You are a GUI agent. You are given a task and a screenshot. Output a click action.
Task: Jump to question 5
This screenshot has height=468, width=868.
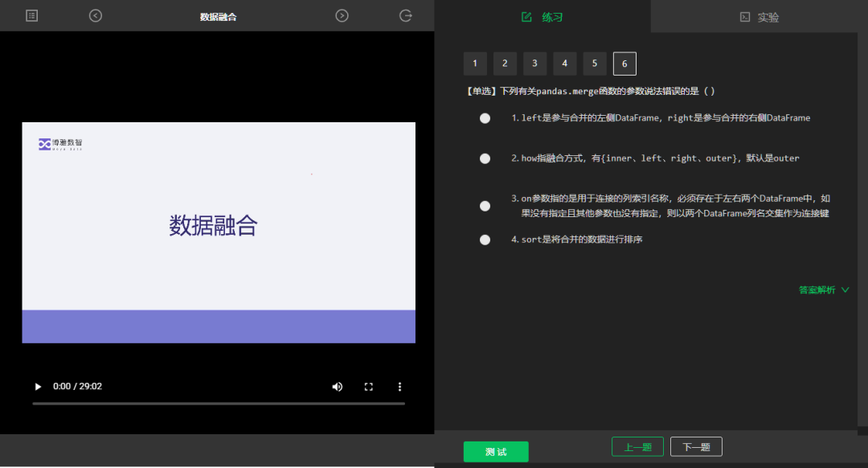[x=595, y=64]
